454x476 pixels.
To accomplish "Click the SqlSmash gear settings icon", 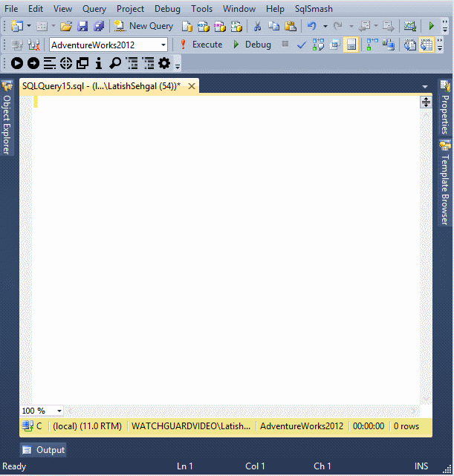I will (x=164, y=63).
